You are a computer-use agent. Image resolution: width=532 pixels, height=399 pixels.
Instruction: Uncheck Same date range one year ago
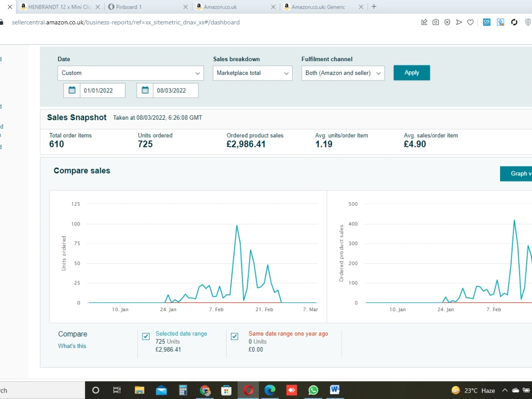pos(235,336)
